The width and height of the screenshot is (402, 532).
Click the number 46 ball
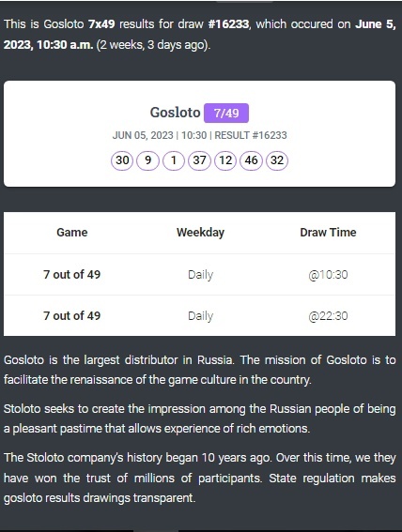[x=252, y=160]
